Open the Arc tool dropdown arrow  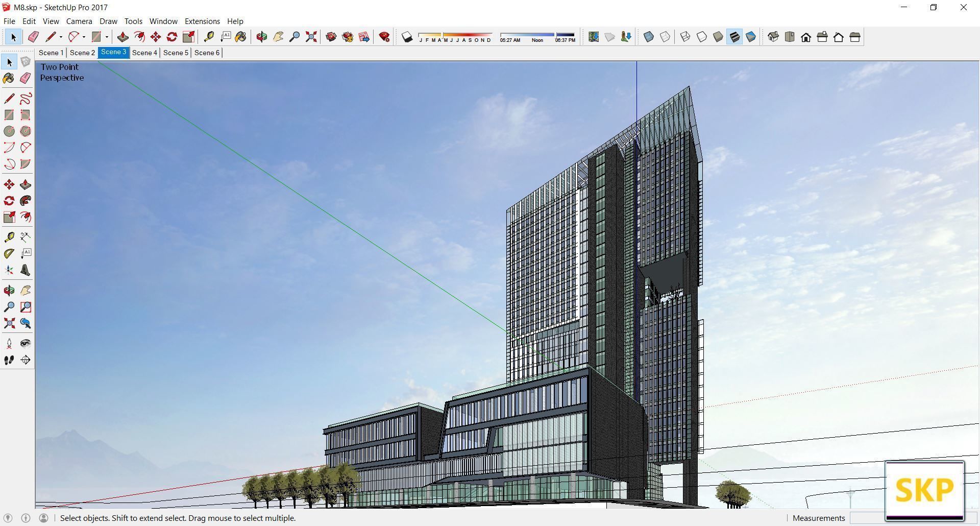pyautogui.click(x=84, y=37)
